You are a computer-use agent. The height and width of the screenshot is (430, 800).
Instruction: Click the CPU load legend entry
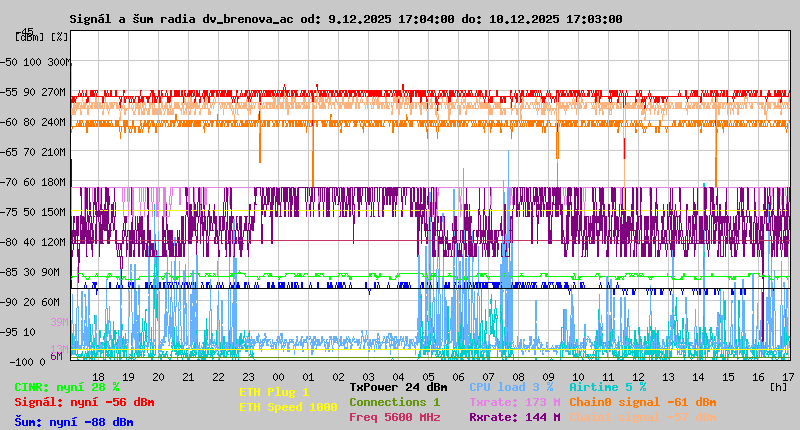point(511,386)
